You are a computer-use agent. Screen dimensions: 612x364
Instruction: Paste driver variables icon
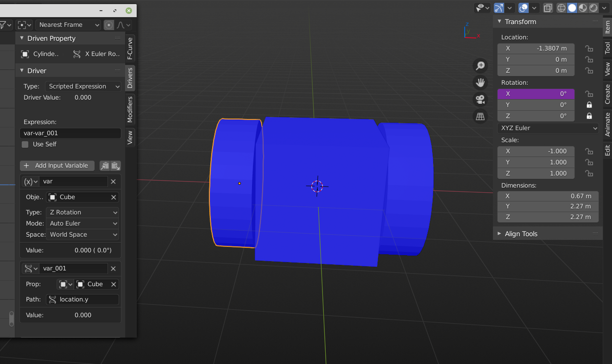tap(116, 165)
